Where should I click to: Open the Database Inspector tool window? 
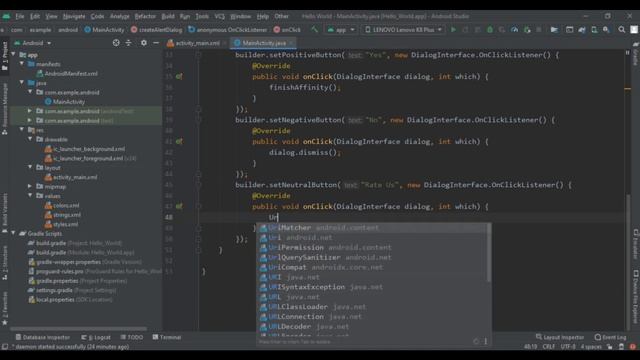pyautogui.click(x=42, y=337)
